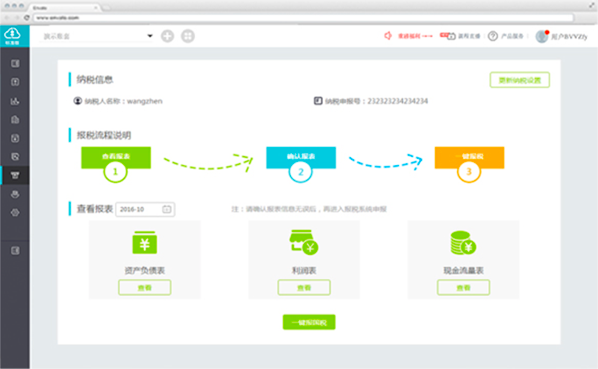Screen dimensions: 598x369
Task: Click the update tax settings button
Action: [x=519, y=80]
